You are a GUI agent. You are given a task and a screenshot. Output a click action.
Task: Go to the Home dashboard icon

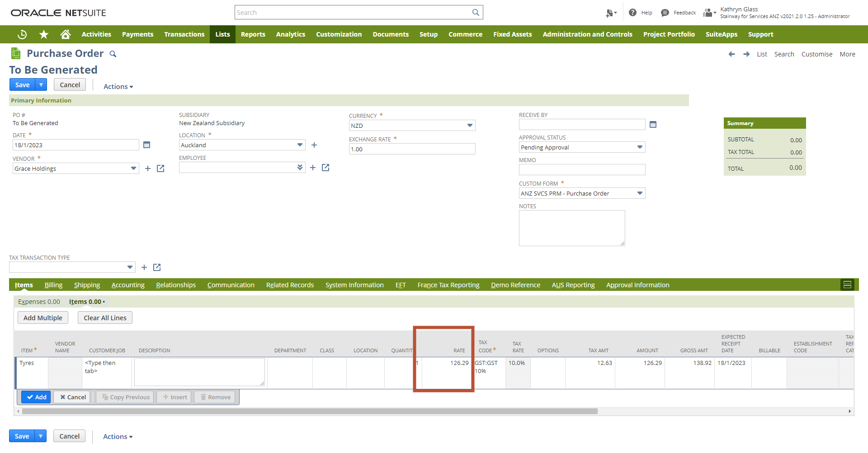66,34
